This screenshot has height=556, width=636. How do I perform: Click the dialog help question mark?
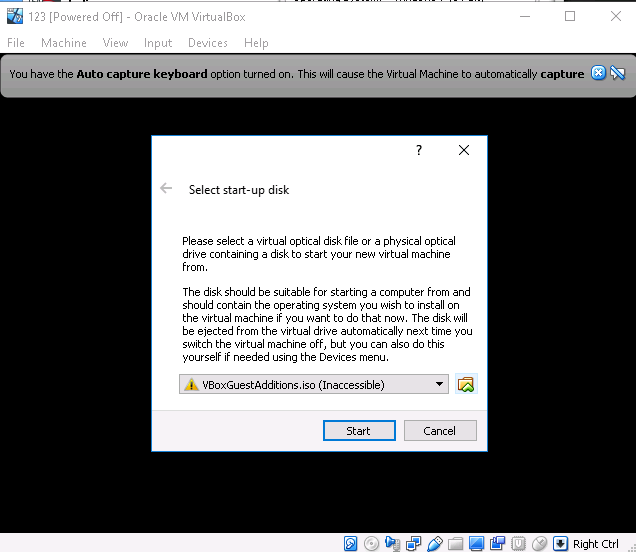(419, 150)
